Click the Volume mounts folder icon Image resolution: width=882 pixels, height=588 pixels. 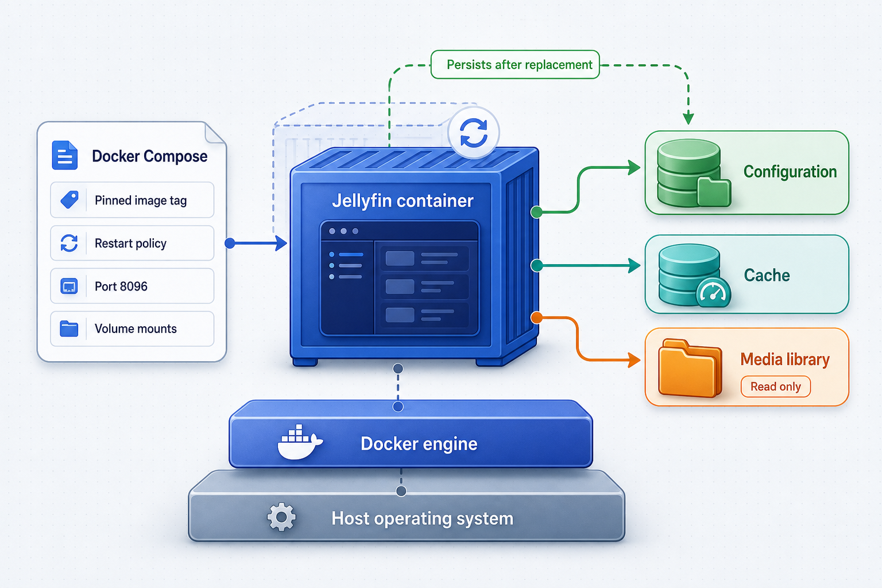tap(69, 328)
